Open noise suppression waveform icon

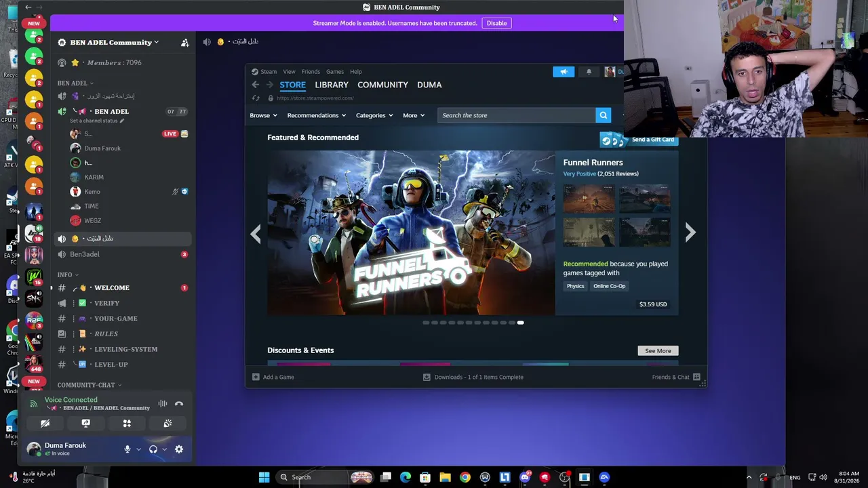163,404
